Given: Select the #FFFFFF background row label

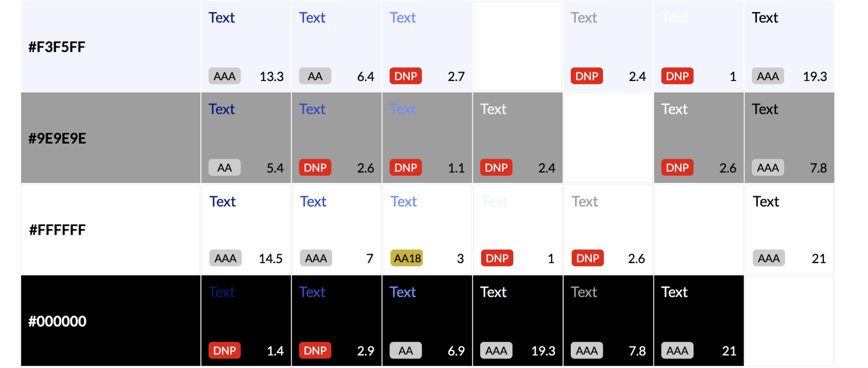Looking at the screenshot, I should tap(58, 230).
